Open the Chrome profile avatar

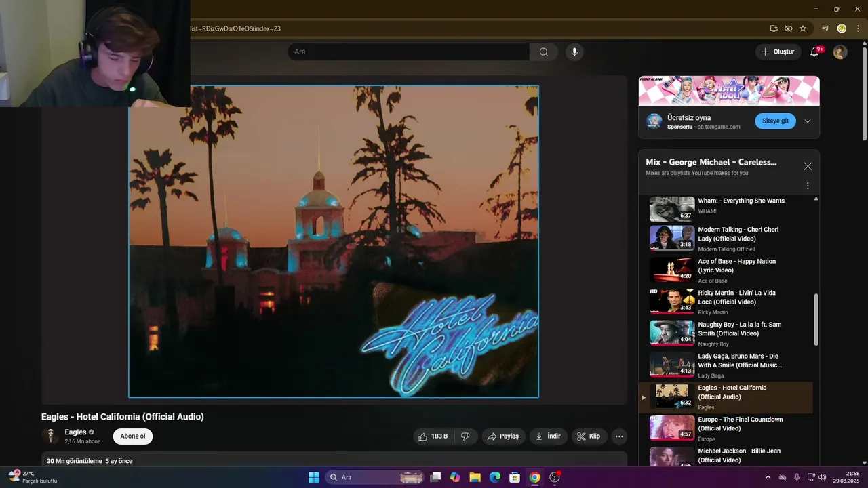(842, 28)
